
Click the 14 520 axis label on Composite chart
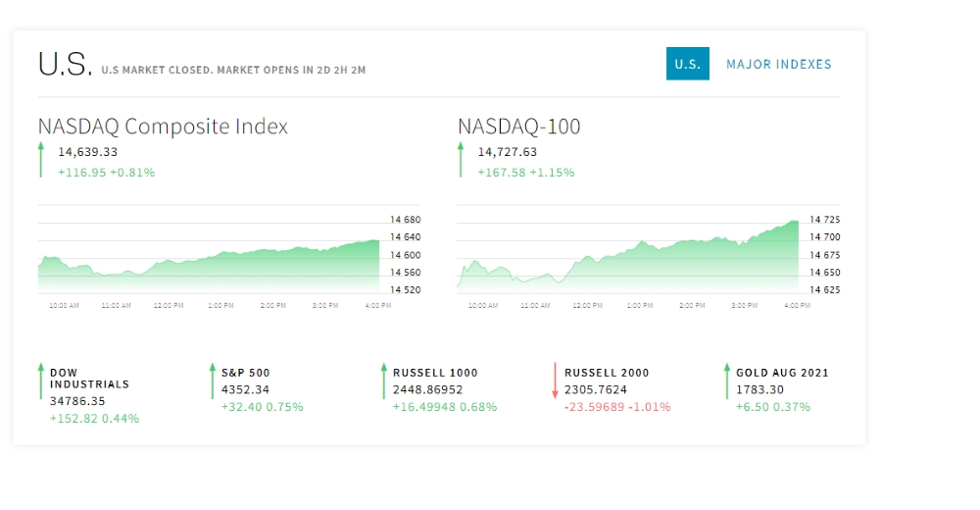(x=405, y=289)
